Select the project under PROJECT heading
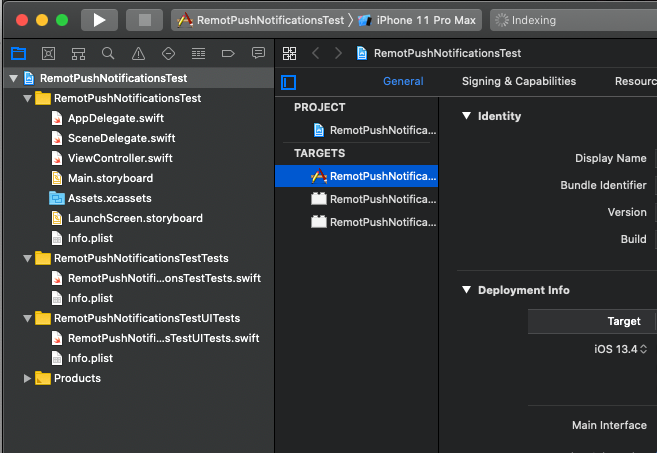 (375, 130)
